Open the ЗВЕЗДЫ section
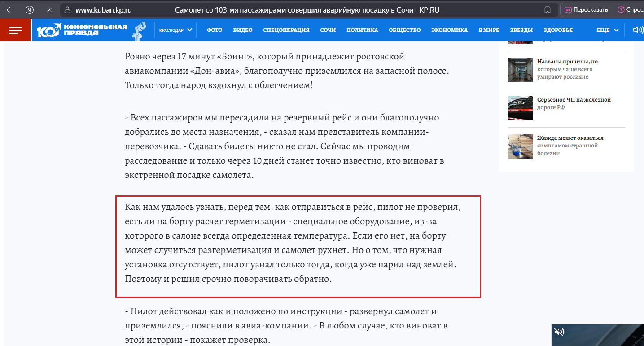 pyautogui.click(x=521, y=30)
